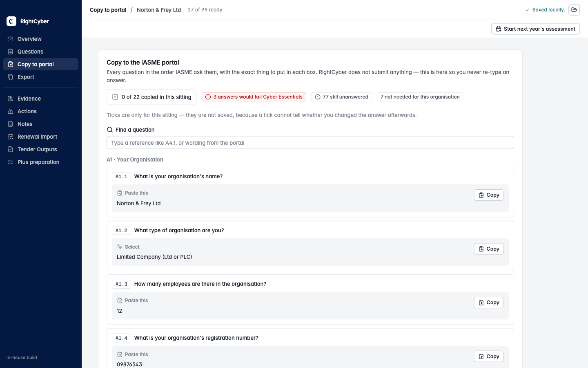Click the question about organisation's registration number

tap(196, 338)
